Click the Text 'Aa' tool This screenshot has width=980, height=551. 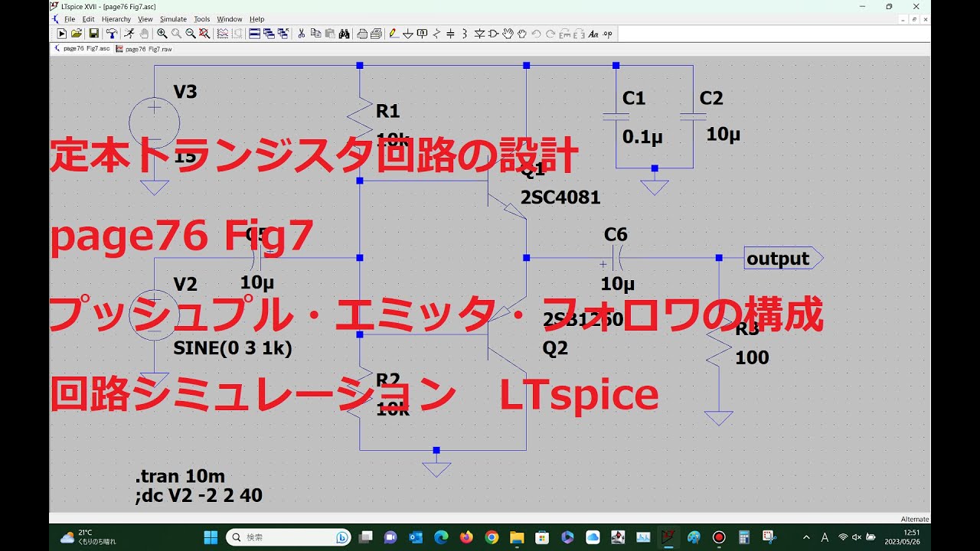point(593,34)
